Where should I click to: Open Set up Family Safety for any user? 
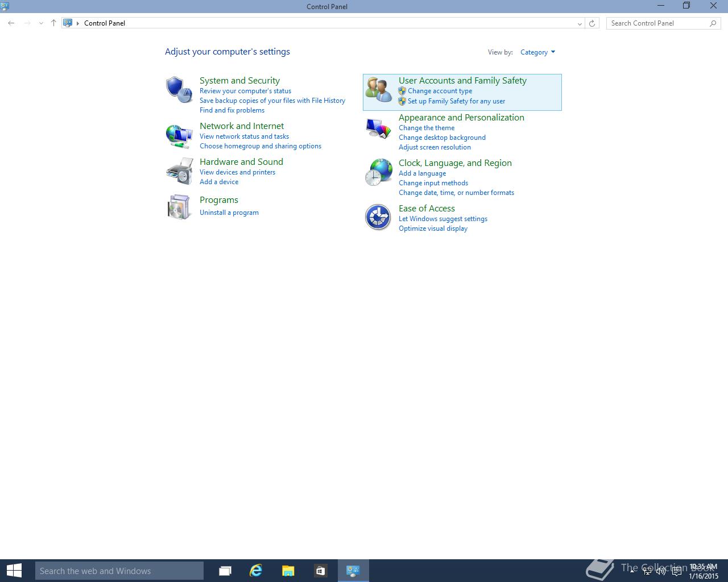point(456,101)
